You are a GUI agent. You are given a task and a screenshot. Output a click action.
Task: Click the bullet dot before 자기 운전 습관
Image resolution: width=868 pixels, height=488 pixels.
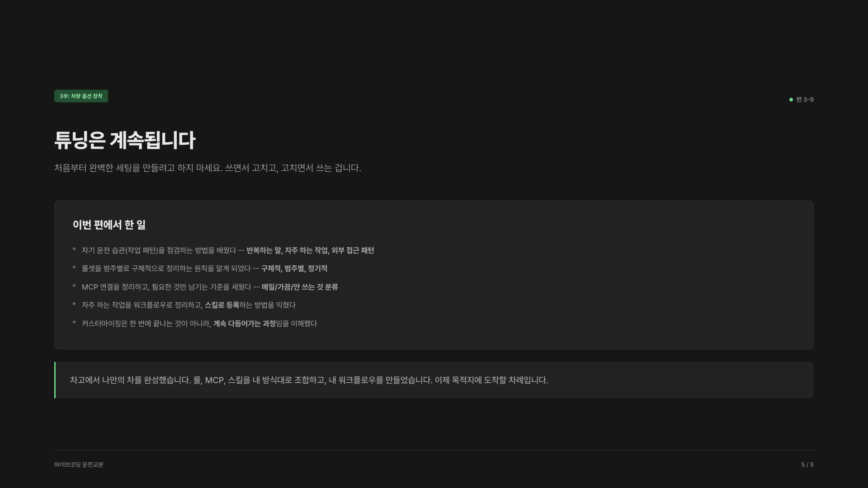point(74,249)
